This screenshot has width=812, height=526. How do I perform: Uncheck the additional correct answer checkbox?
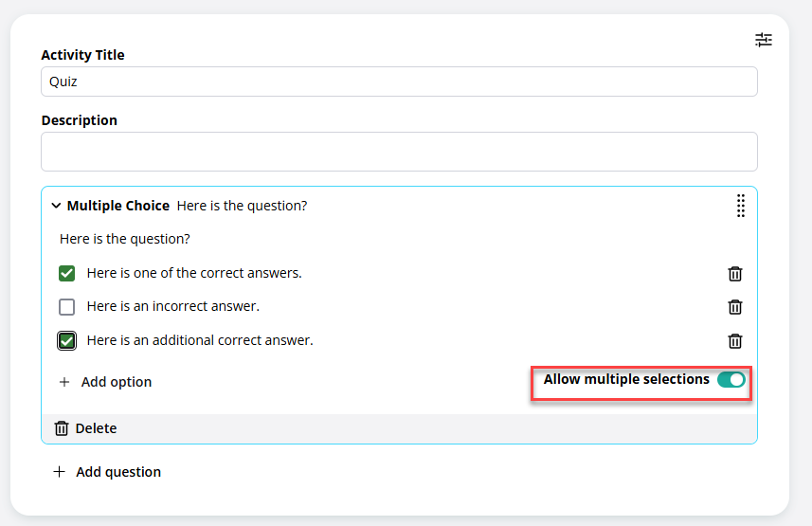(x=67, y=340)
